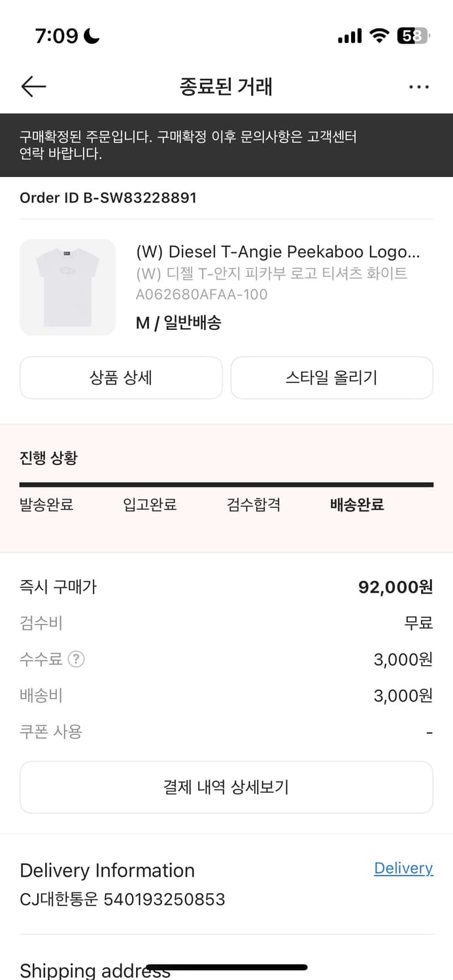Tap 스타일 올리기 to upload a style

331,378
